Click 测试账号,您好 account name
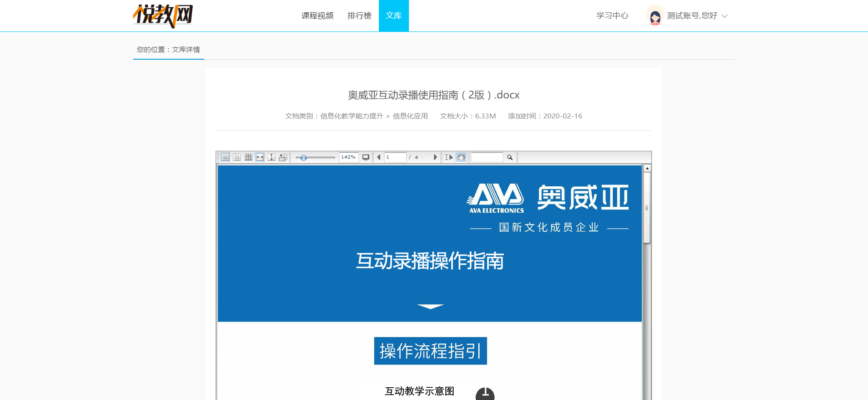 click(692, 15)
